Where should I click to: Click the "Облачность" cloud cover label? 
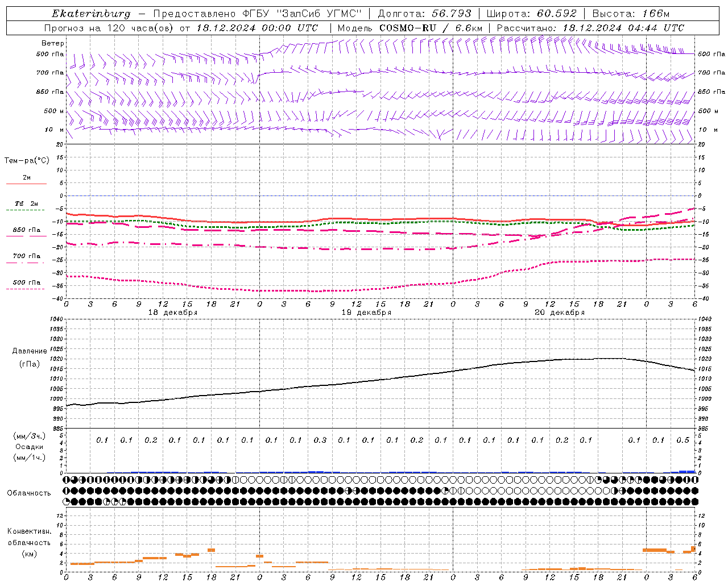[29, 493]
